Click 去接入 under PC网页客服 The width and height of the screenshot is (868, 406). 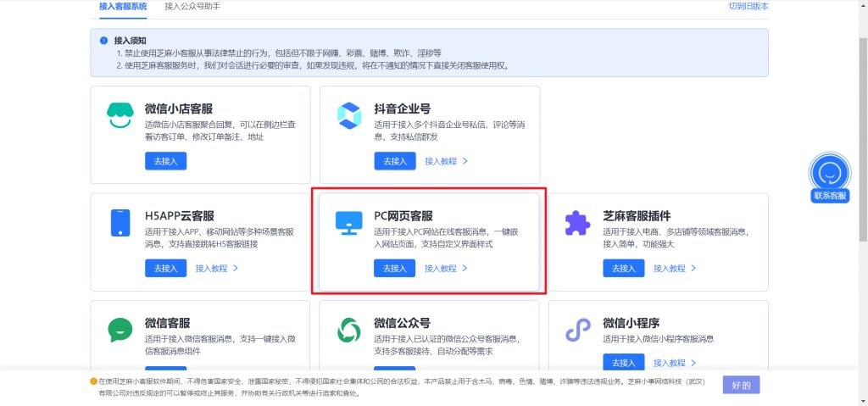tap(395, 268)
